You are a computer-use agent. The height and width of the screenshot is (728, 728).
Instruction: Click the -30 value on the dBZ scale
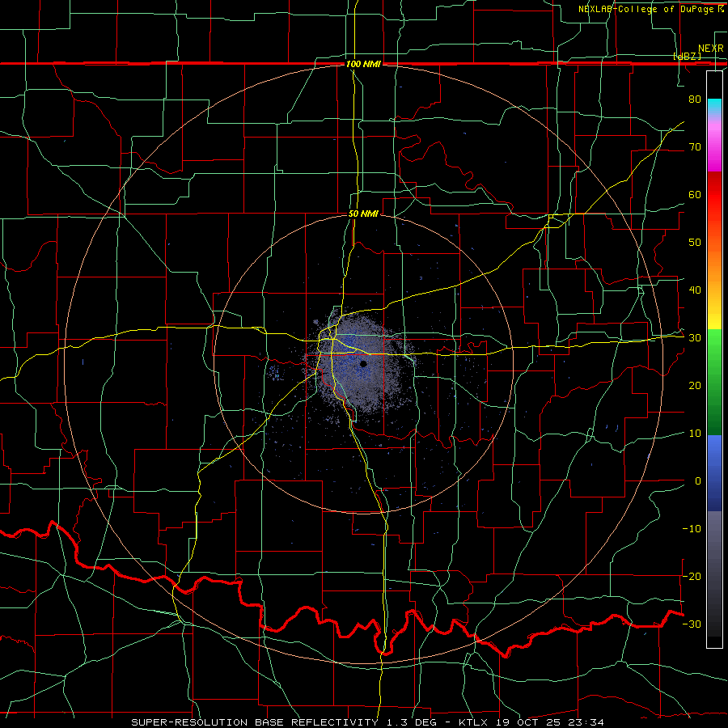(692, 624)
